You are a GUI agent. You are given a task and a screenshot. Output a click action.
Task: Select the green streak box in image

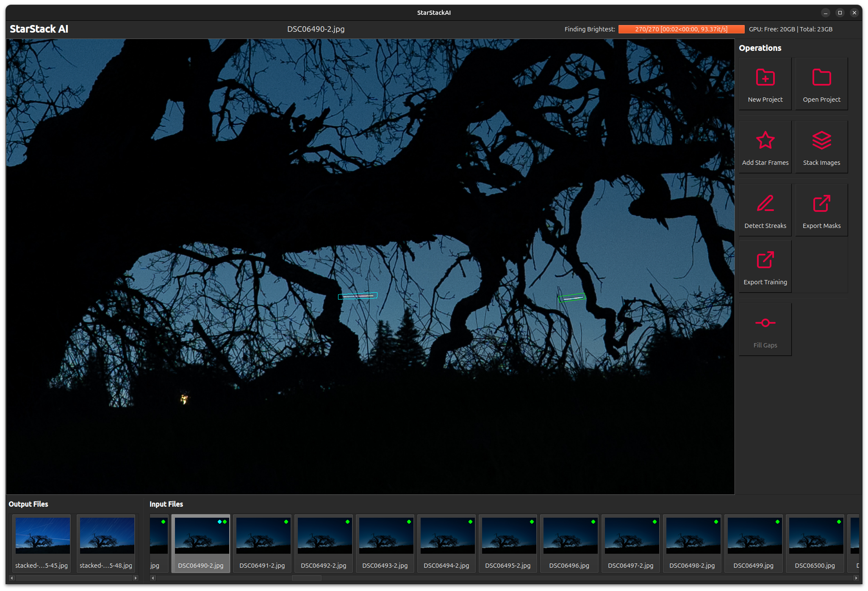pyautogui.click(x=572, y=298)
